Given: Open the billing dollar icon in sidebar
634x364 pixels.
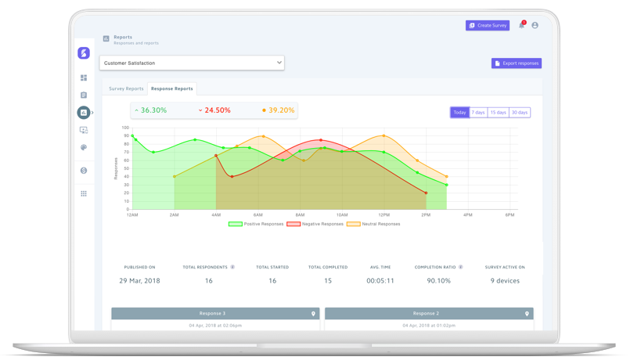Looking at the screenshot, I should [x=84, y=171].
